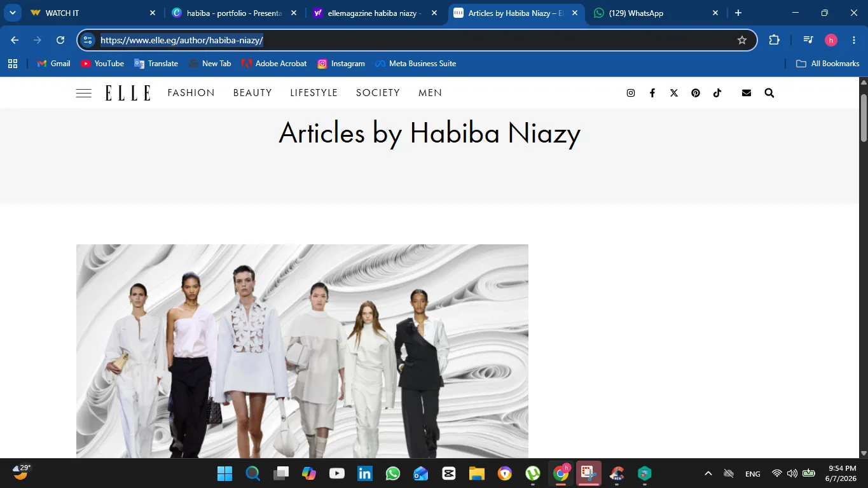Open the YouTube bookmark

coord(102,64)
